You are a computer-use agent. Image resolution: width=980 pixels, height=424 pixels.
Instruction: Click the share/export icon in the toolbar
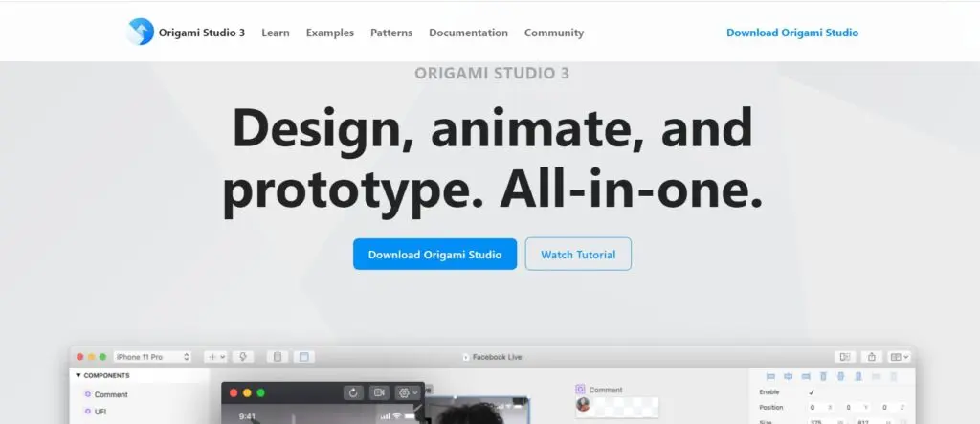coord(871,357)
